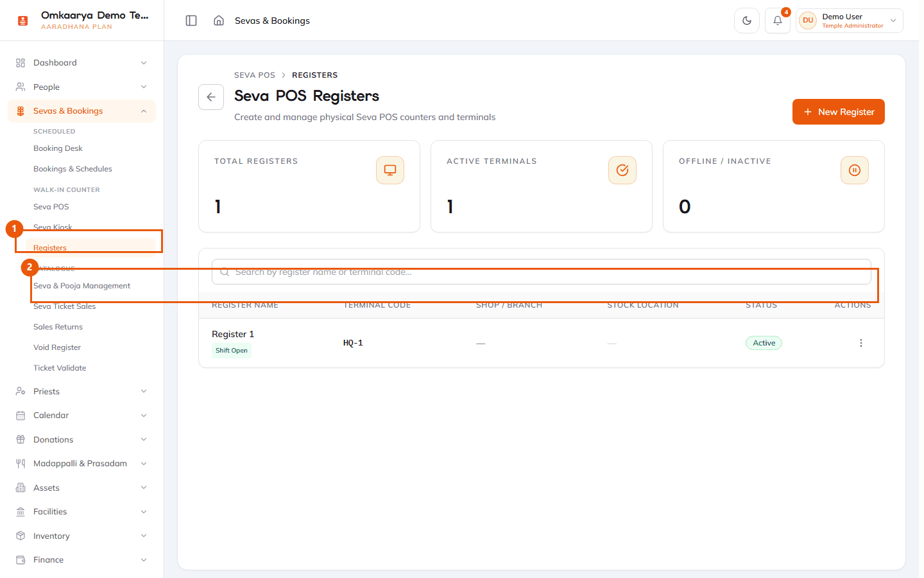Click the Total Registers monitor icon
Viewport: 924px width, 578px height.
pyautogui.click(x=390, y=170)
